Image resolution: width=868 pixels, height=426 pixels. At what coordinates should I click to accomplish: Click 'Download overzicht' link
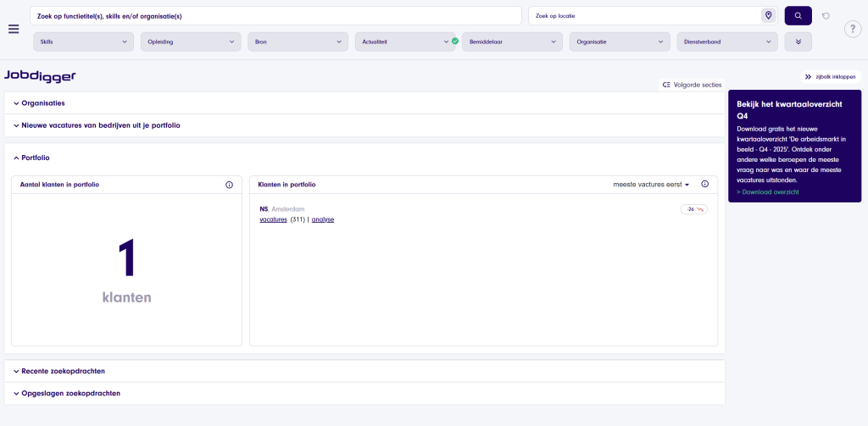pos(767,192)
